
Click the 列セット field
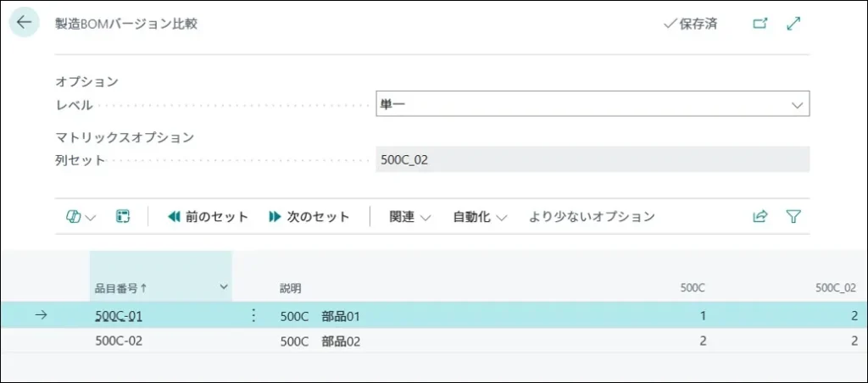point(592,159)
